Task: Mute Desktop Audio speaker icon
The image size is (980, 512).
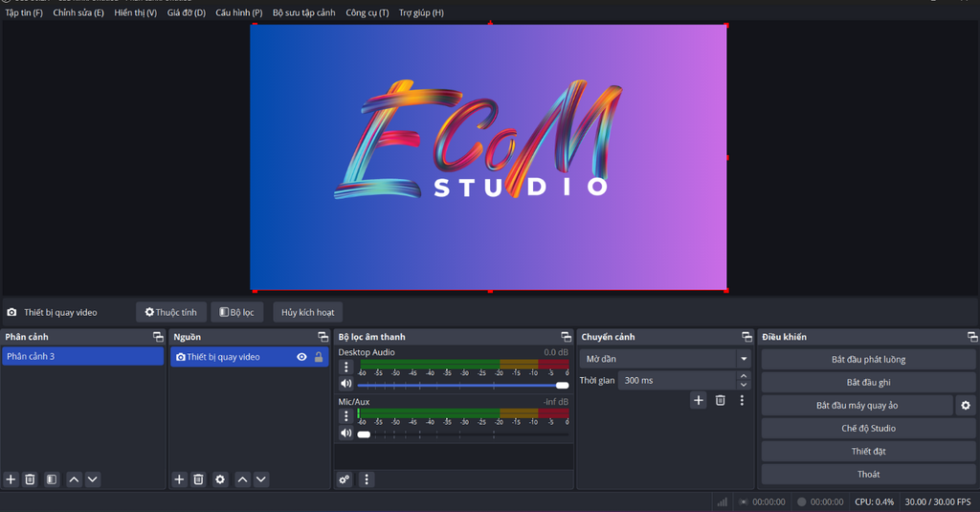Action: point(346,384)
